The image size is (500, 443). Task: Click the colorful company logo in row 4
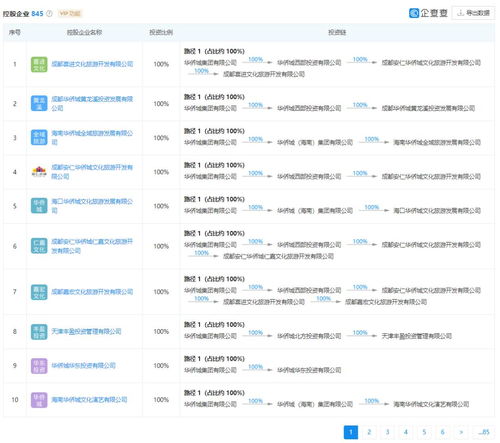[39, 172]
